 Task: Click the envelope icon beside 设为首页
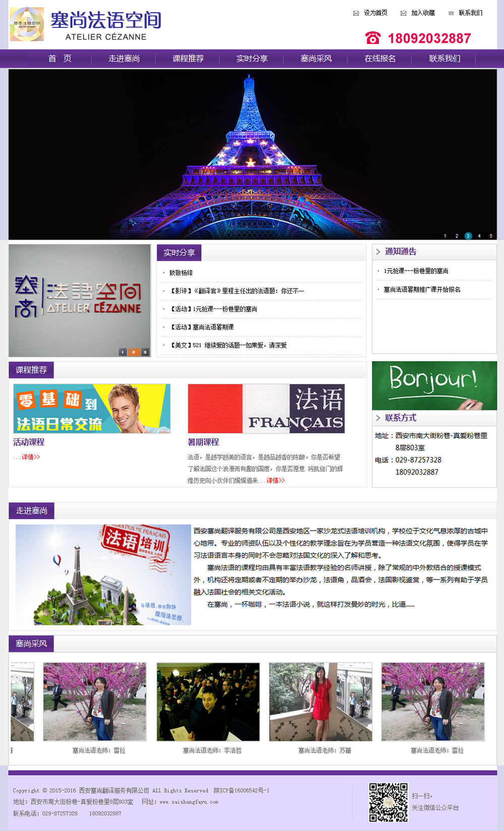(x=356, y=13)
